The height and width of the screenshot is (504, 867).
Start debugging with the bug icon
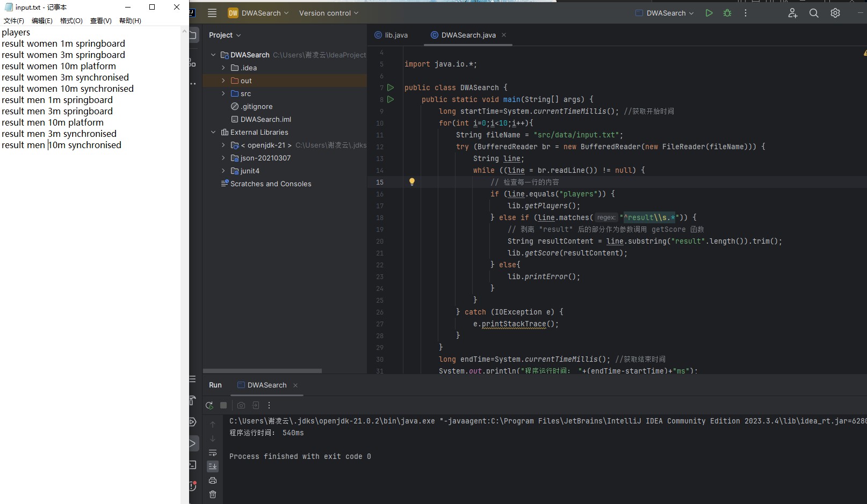(727, 13)
